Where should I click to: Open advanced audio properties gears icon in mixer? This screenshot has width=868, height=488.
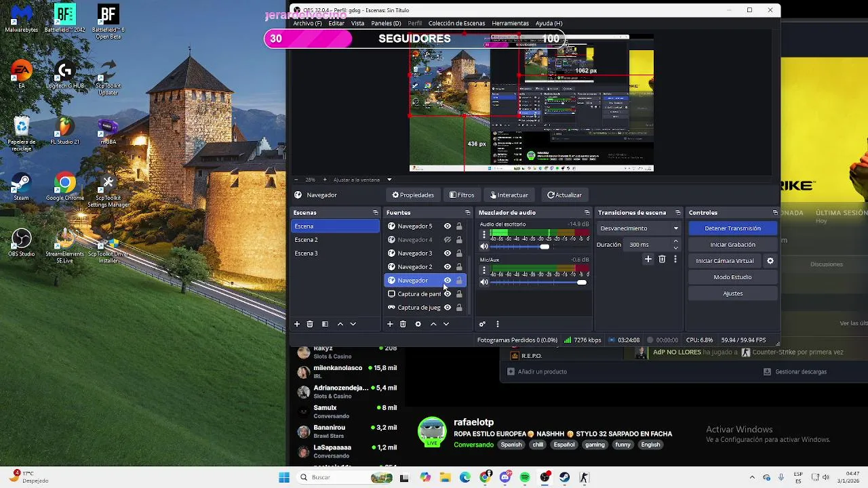(482, 324)
